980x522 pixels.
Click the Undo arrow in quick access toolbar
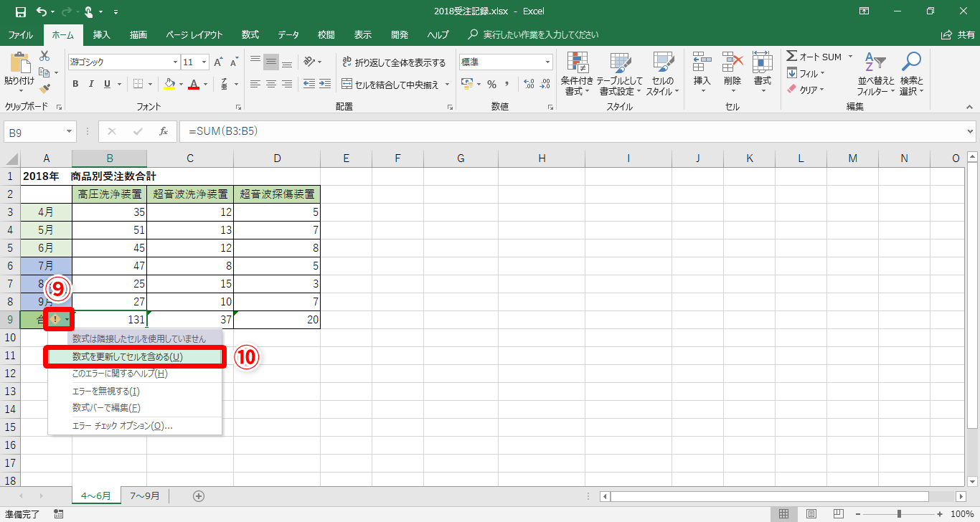pos(42,11)
